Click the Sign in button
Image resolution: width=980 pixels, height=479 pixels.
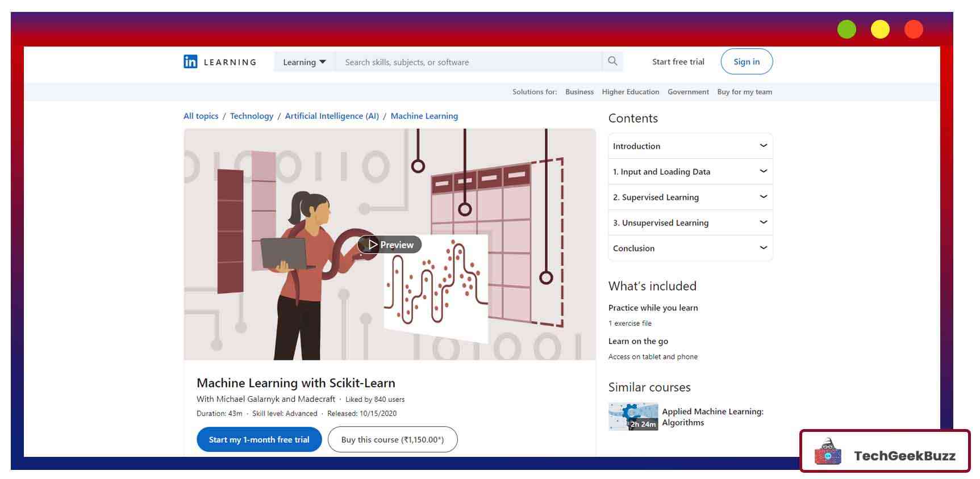point(746,61)
